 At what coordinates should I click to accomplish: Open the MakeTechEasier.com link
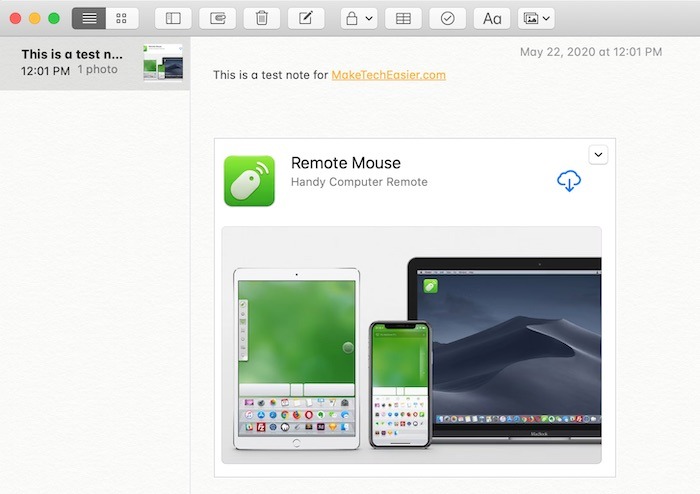tap(388, 75)
